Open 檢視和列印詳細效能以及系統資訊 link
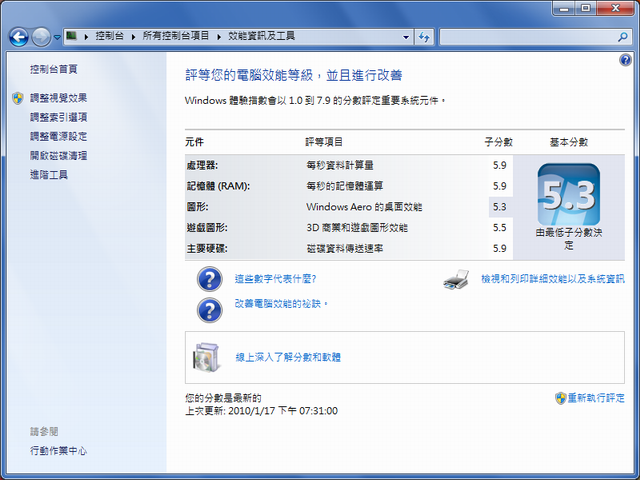 coord(553,279)
